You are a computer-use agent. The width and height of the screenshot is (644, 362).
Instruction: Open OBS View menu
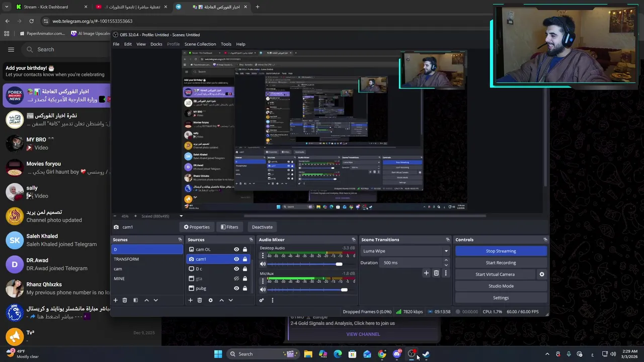[x=141, y=44]
